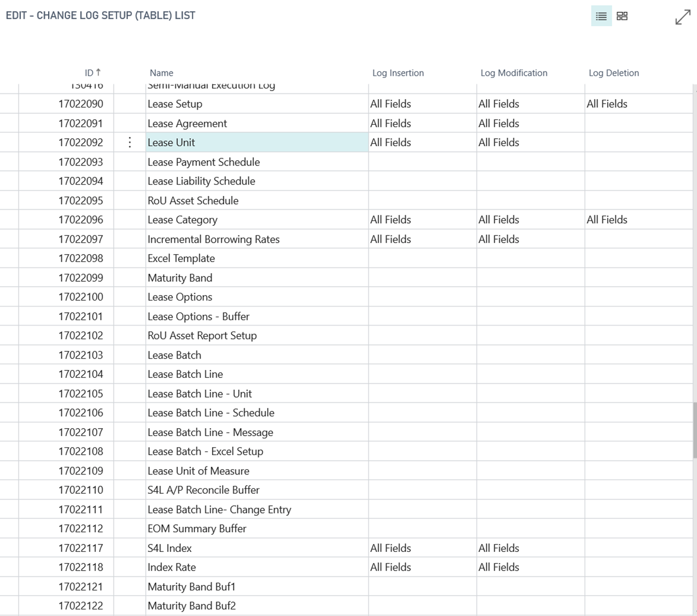This screenshot has height=616, width=697.
Task: Open Log Modification dropdown for Incremental Borrowing Rates
Action: [x=531, y=239]
